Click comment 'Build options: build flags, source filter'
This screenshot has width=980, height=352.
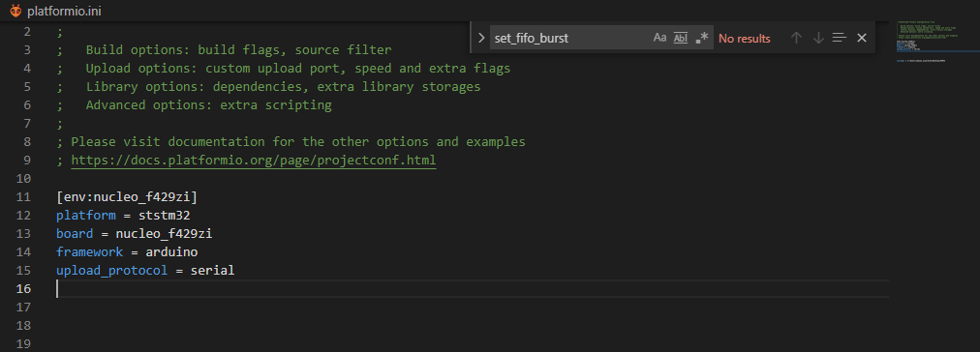(239, 50)
